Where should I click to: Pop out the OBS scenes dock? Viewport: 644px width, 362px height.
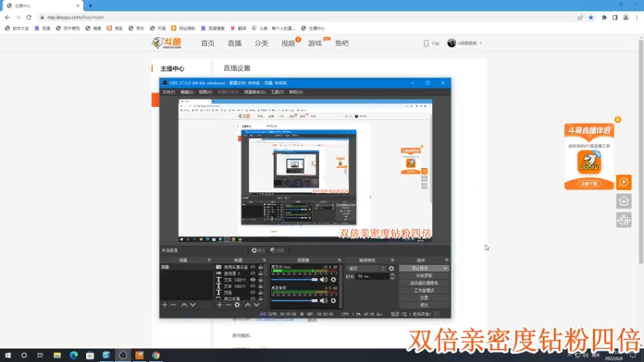point(209,260)
